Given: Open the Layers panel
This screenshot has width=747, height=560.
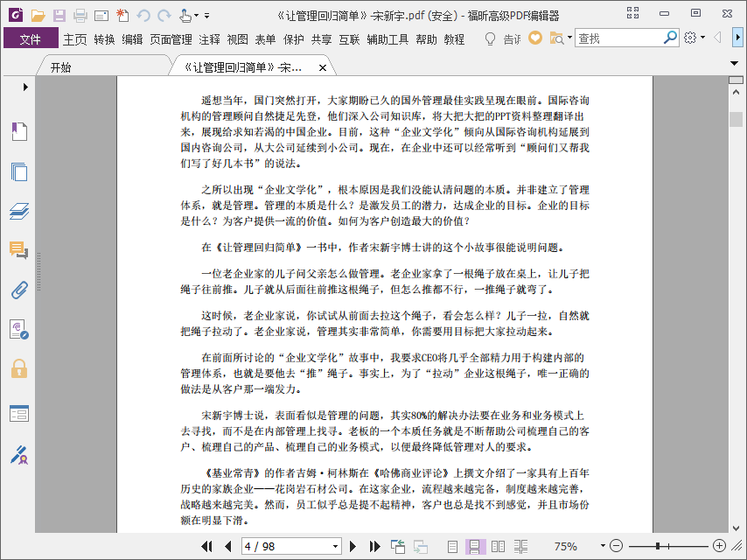Looking at the screenshot, I should pyautogui.click(x=19, y=211).
